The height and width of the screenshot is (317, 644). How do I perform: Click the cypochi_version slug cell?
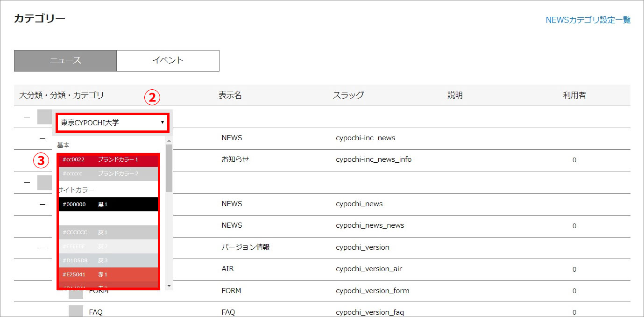coord(362,247)
